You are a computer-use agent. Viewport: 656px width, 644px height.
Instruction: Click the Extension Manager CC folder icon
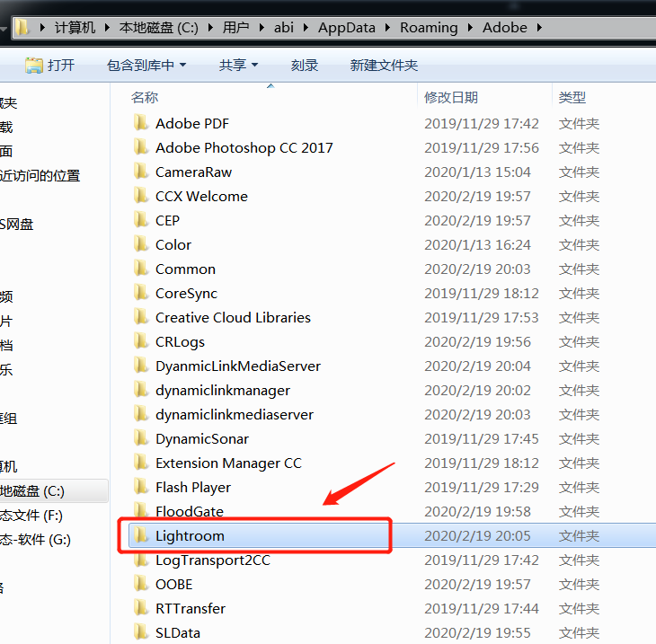point(141,463)
